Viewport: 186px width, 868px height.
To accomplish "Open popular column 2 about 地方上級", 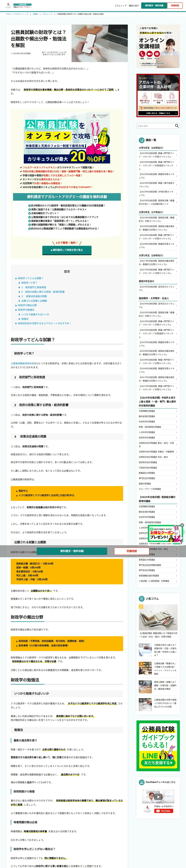I will (158, 650).
